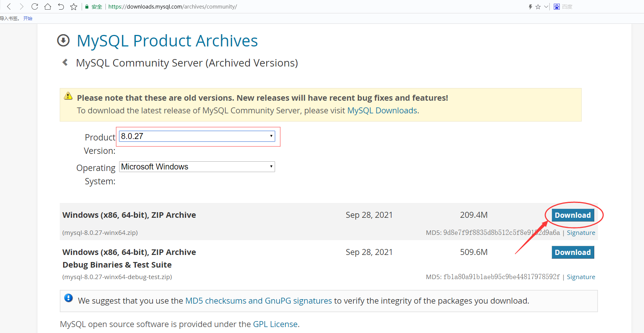Follow the MySQL Downloads link
The image size is (644, 333).
[382, 110]
